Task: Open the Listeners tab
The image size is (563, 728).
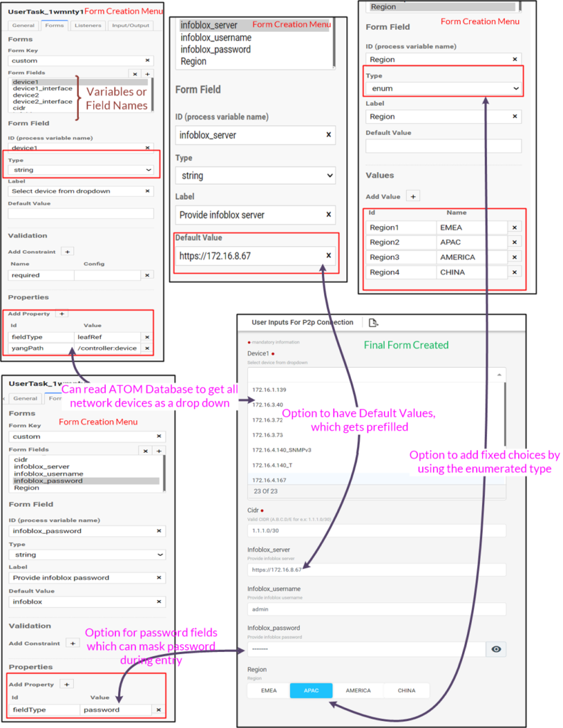Action: click(87, 26)
